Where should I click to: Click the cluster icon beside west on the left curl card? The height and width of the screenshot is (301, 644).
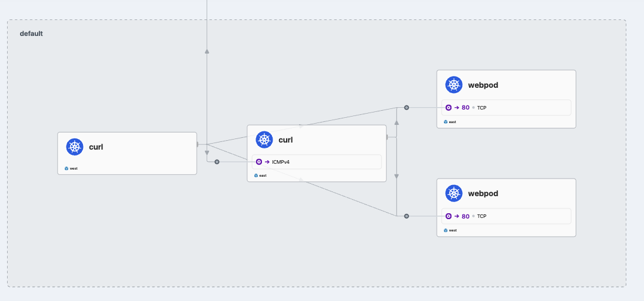coord(66,168)
